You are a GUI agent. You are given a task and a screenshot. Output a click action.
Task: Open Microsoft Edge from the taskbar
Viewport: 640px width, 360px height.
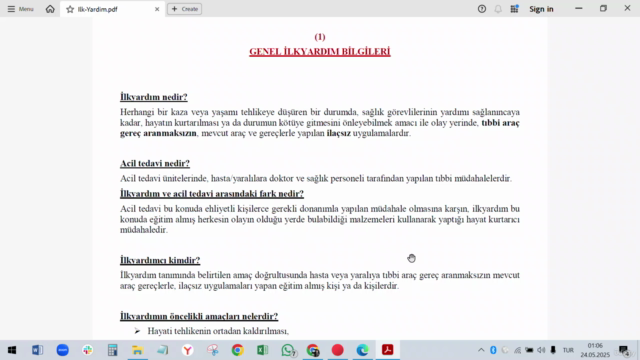tap(362, 350)
